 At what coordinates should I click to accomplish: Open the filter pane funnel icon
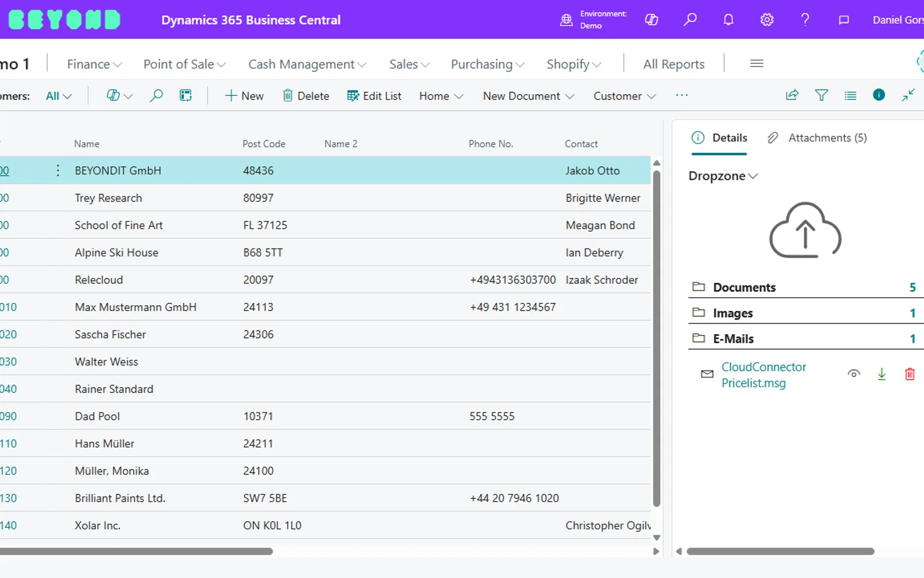(821, 95)
